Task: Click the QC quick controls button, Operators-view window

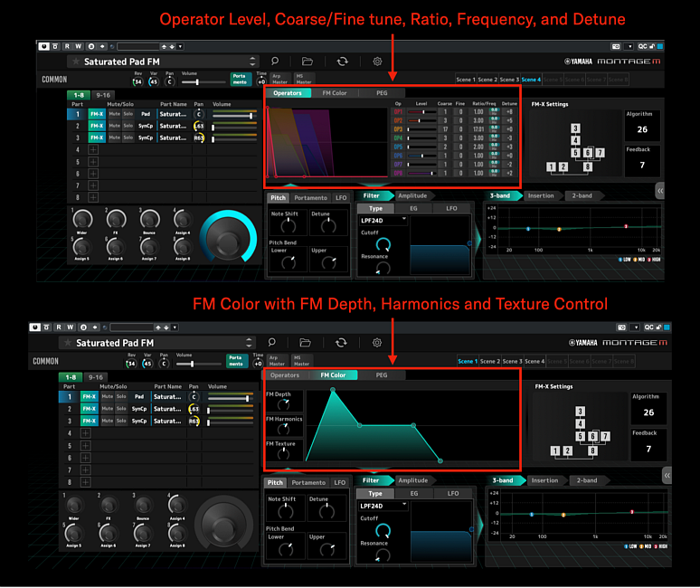Action: pos(642,46)
